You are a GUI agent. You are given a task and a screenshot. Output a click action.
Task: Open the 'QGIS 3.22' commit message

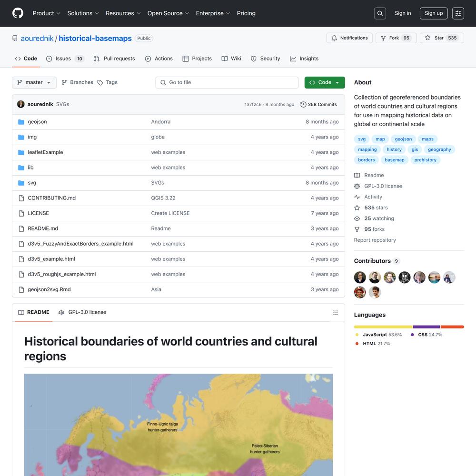[163, 198]
